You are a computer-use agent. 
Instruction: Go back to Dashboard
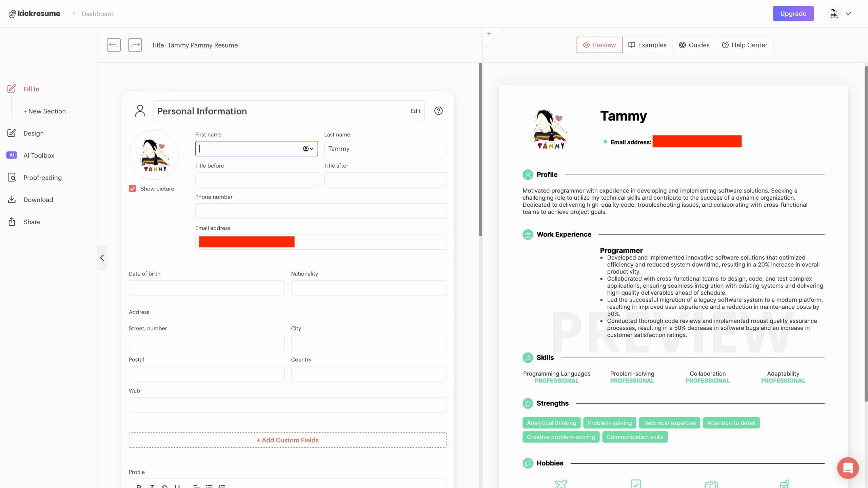tap(97, 14)
